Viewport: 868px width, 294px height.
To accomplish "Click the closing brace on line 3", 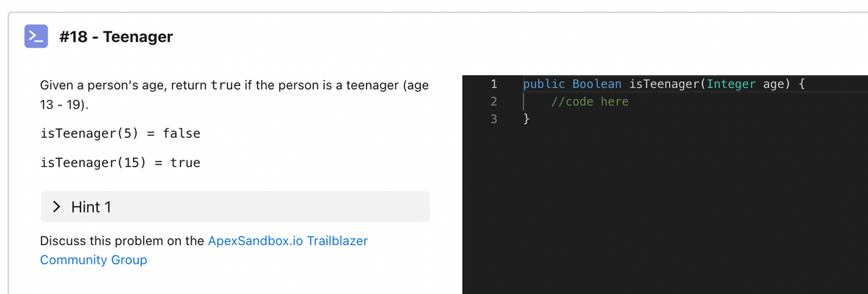I will pos(527,119).
